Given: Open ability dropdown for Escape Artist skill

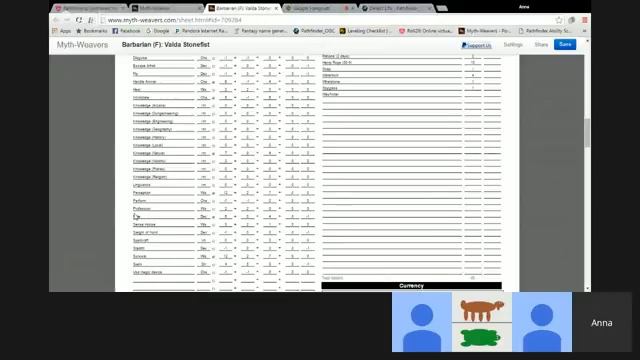Looking at the screenshot, I should (x=204, y=66).
